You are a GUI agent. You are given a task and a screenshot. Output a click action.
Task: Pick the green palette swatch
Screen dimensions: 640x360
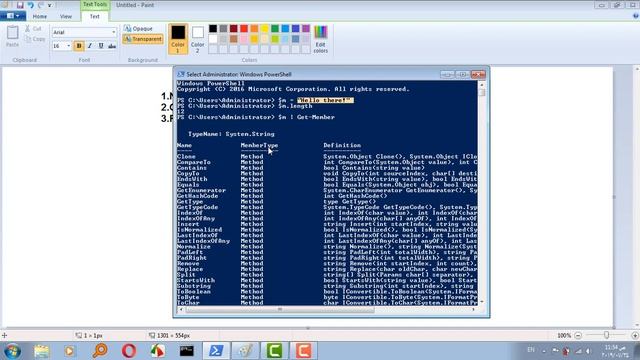(x=275, y=29)
